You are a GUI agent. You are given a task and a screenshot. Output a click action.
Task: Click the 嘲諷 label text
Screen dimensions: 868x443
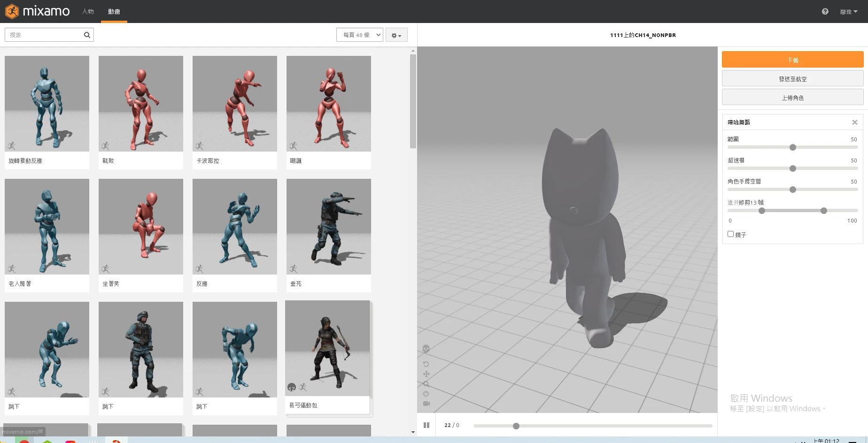296,160
